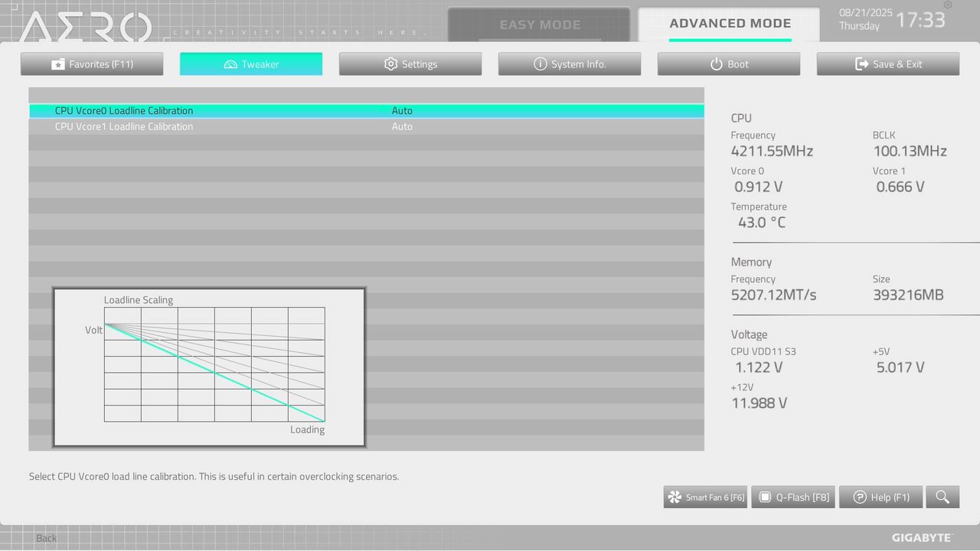Click the hexagon gear icon above clock

click(x=948, y=5)
